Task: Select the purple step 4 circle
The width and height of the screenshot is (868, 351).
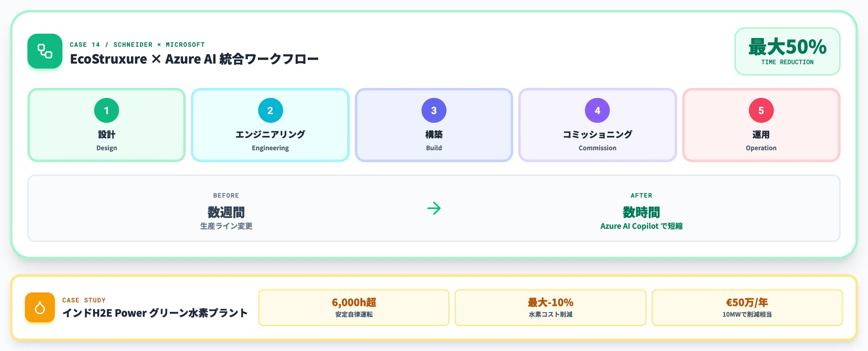Action: click(x=597, y=110)
